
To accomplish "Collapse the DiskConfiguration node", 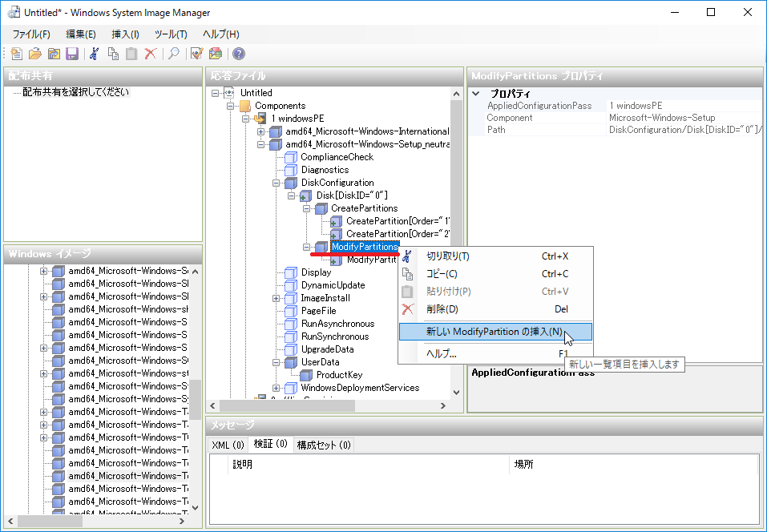I will click(x=276, y=183).
